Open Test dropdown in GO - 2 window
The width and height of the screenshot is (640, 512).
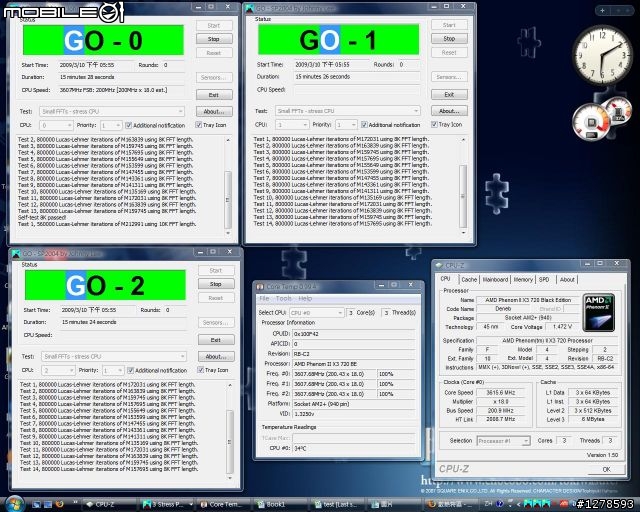pyautogui.click(x=114, y=356)
